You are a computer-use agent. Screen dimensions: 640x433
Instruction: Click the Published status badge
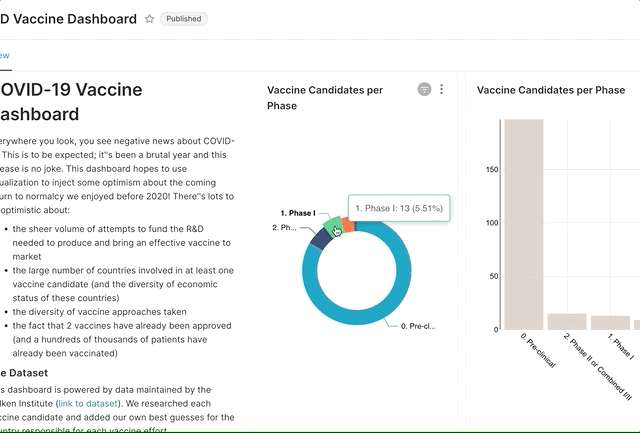tap(183, 19)
